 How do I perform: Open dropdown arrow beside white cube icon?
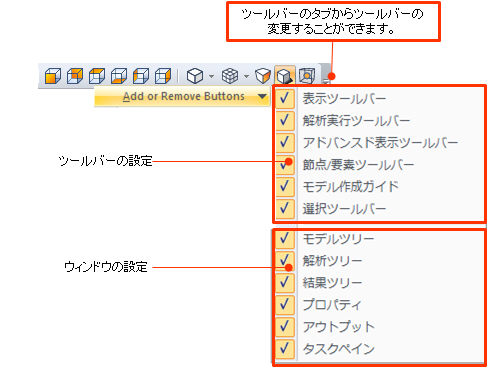211,76
